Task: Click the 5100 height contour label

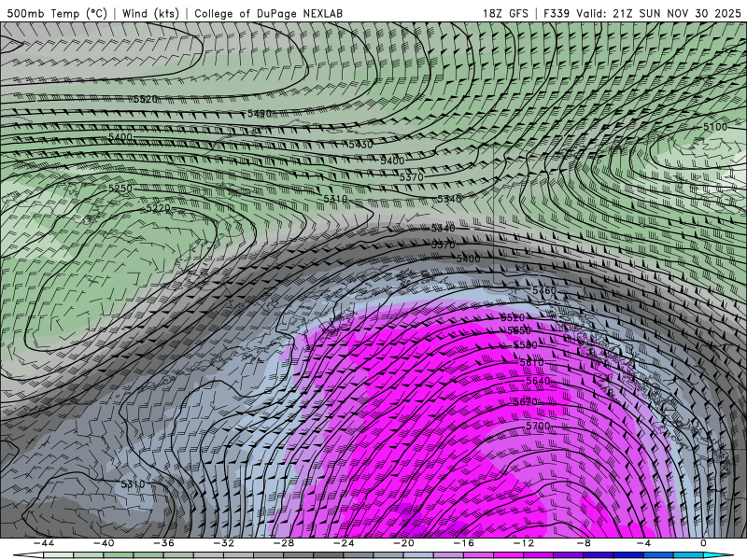Action: (715, 127)
